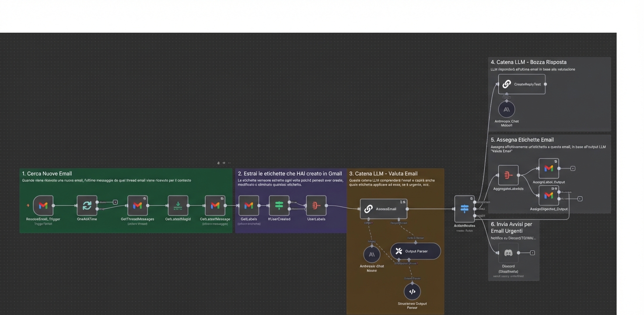Open the UserLabels aggregate node

coord(316,206)
